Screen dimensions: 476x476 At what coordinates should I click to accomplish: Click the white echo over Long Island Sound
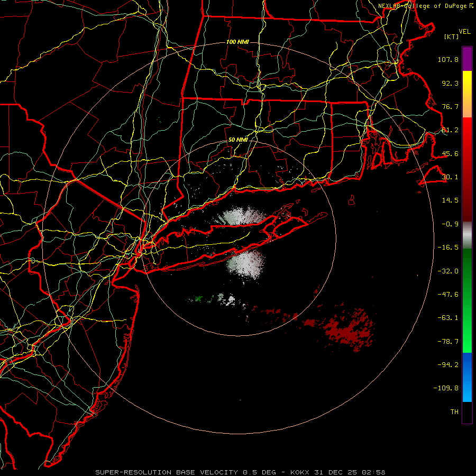[x=243, y=216]
